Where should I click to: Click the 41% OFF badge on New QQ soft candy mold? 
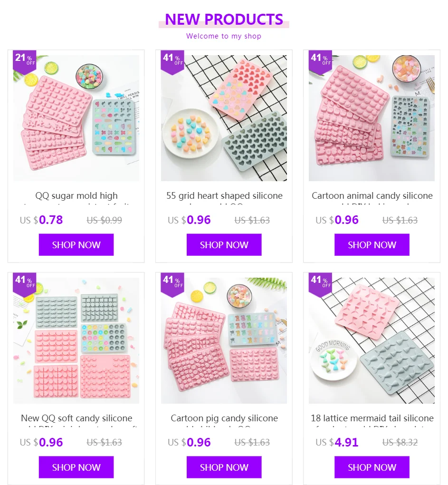click(24, 284)
